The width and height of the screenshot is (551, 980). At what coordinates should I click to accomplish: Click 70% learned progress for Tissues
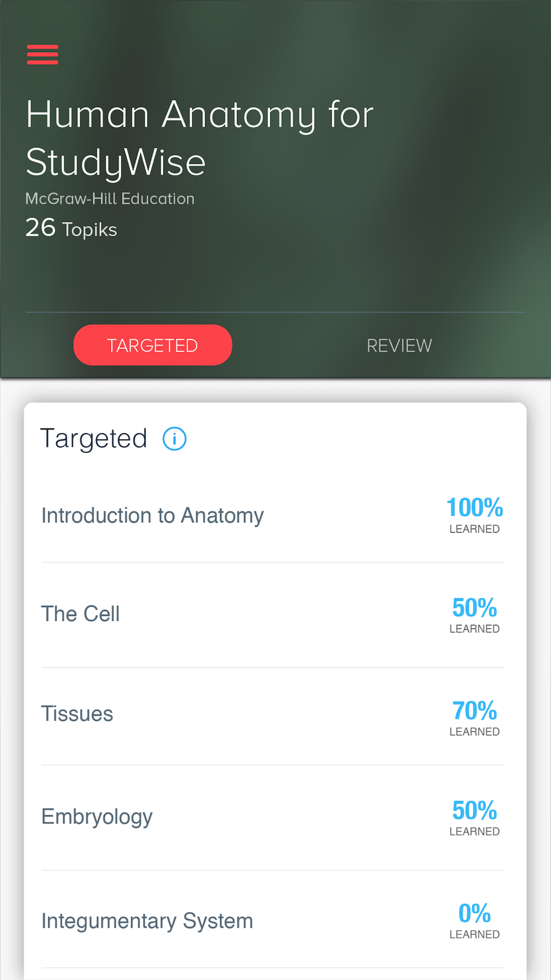(x=474, y=711)
